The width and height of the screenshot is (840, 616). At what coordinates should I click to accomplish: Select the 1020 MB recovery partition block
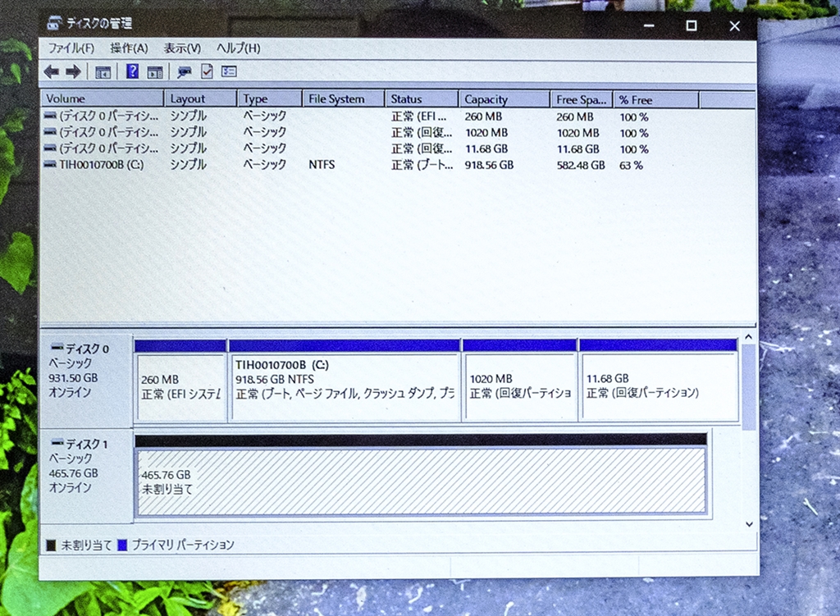pos(519,381)
